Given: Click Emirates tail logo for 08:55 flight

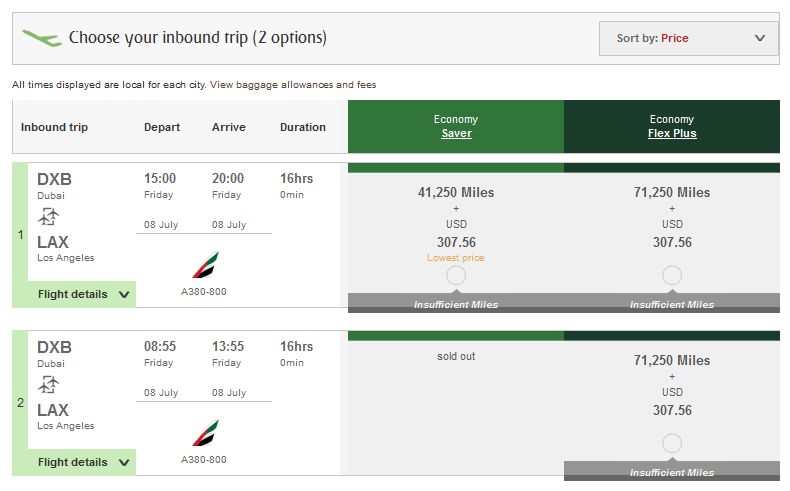Looking at the screenshot, I should click(206, 433).
